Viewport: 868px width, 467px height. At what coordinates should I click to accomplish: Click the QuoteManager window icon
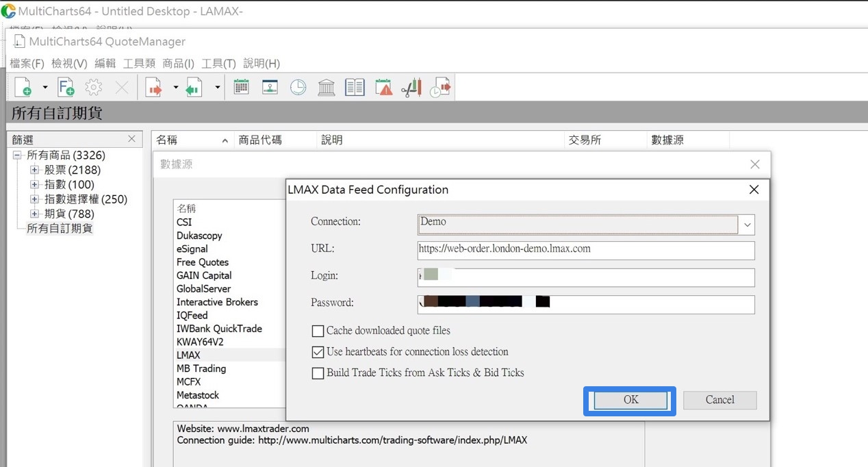(x=19, y=42)
